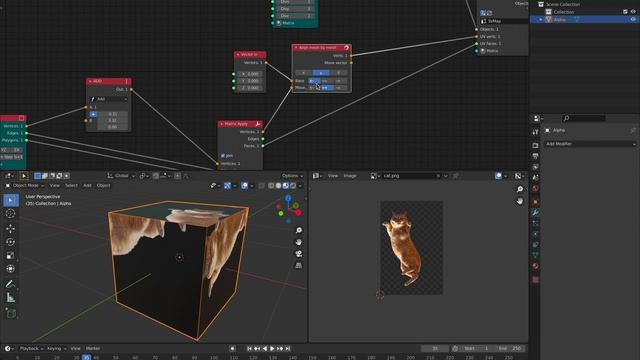640x360 pixels.
Task: Toggle the X-ray button in viewport header
Action: 262,186
